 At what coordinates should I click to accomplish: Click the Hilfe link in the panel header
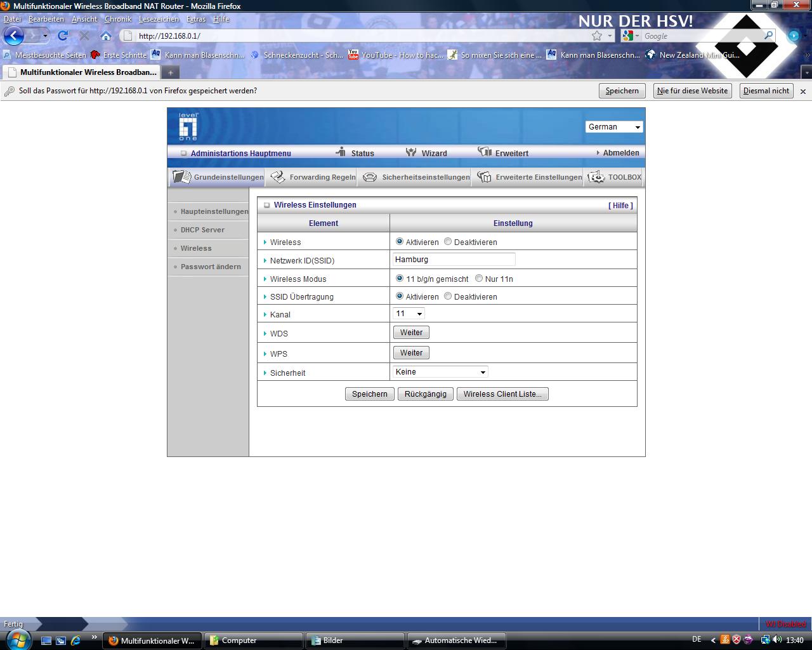pyautogui.click(x=620, y=206)
